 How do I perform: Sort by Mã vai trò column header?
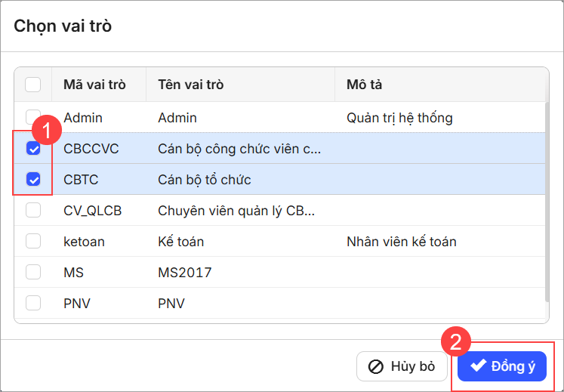94,85
